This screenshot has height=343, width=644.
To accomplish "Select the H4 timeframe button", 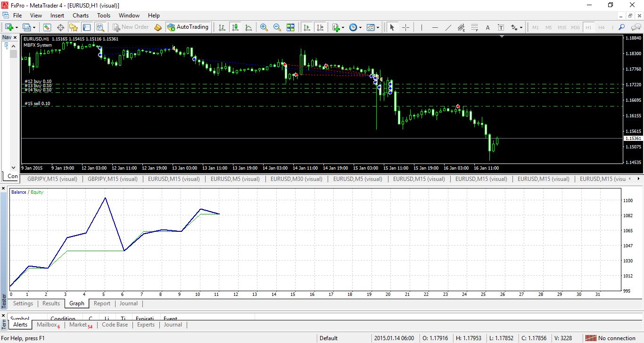I will [x=601, y=27].
